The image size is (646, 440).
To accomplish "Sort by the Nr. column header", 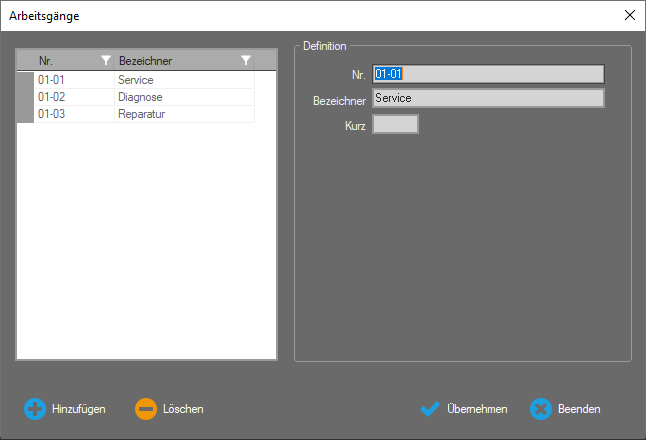I will tap(65, 61).
